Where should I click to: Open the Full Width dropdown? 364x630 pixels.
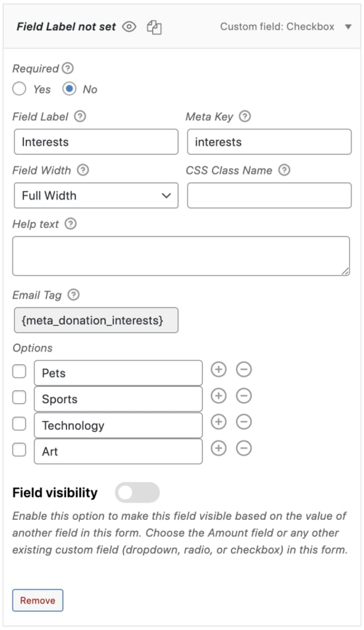[96, 196]
